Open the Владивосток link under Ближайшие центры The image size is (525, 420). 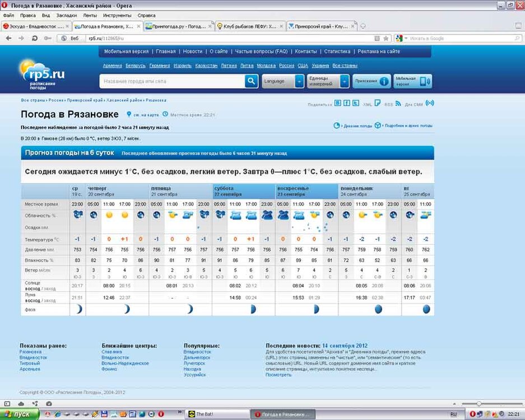click(115, 357)
